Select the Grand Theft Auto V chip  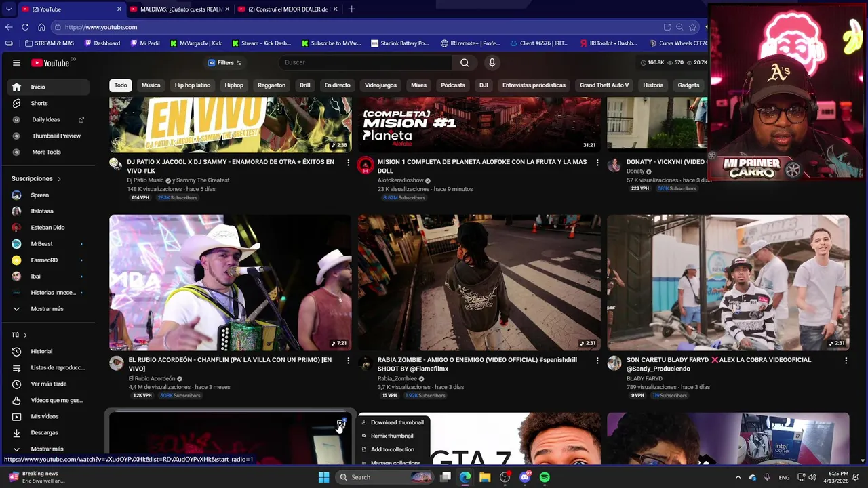coord(604,85)
